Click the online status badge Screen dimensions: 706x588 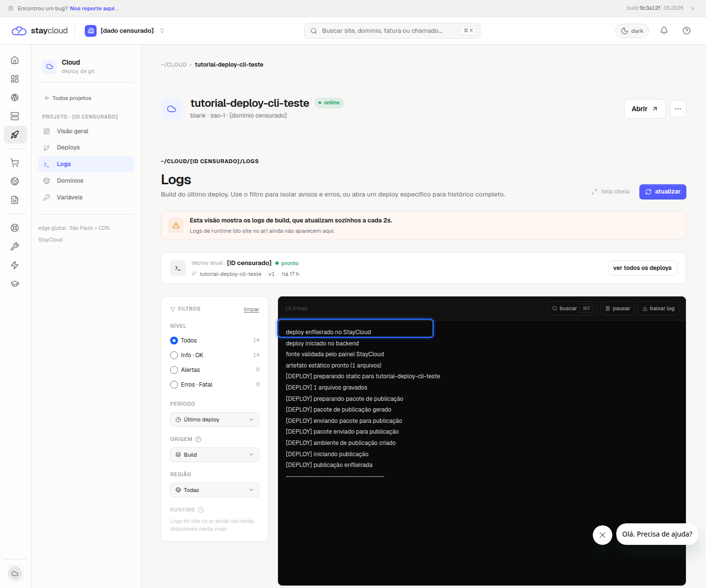(329, 102)
